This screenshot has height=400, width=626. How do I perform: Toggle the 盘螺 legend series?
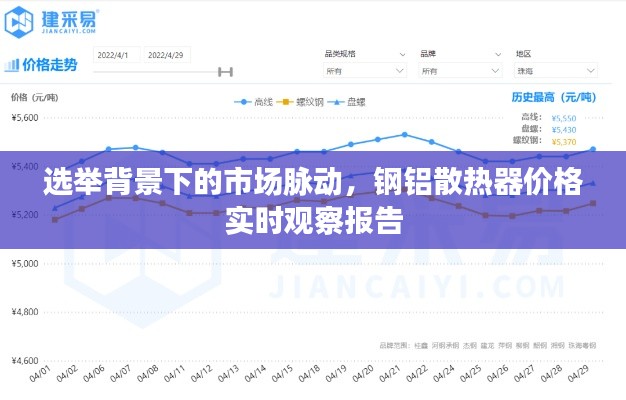pos(336,102)
